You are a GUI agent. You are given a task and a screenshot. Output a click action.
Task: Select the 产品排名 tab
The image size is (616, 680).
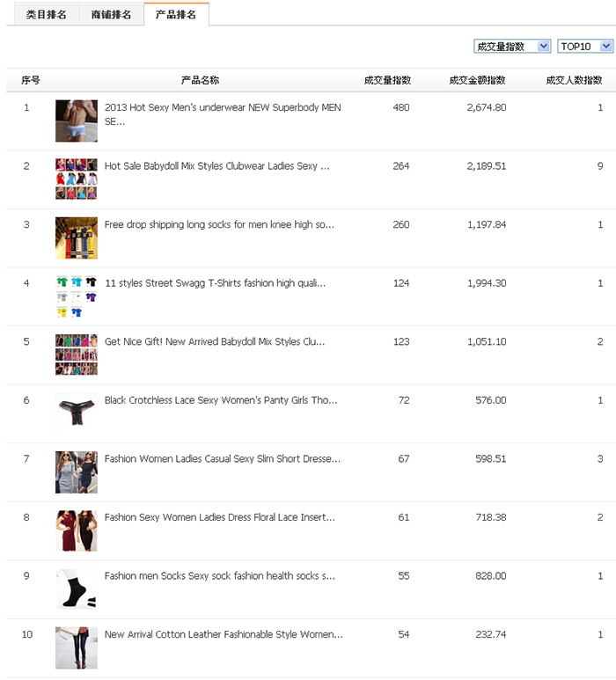pyautogui.click(x=176, y=14)
